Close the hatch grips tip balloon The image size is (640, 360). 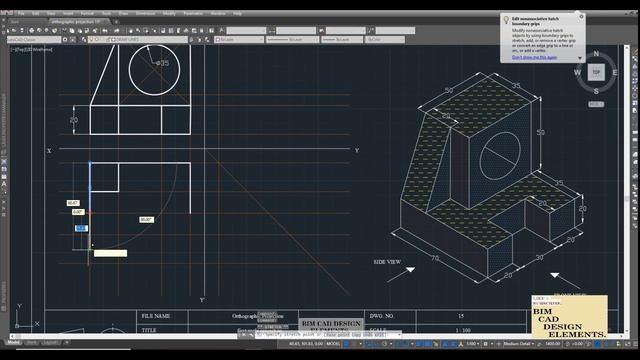[581, 17]
